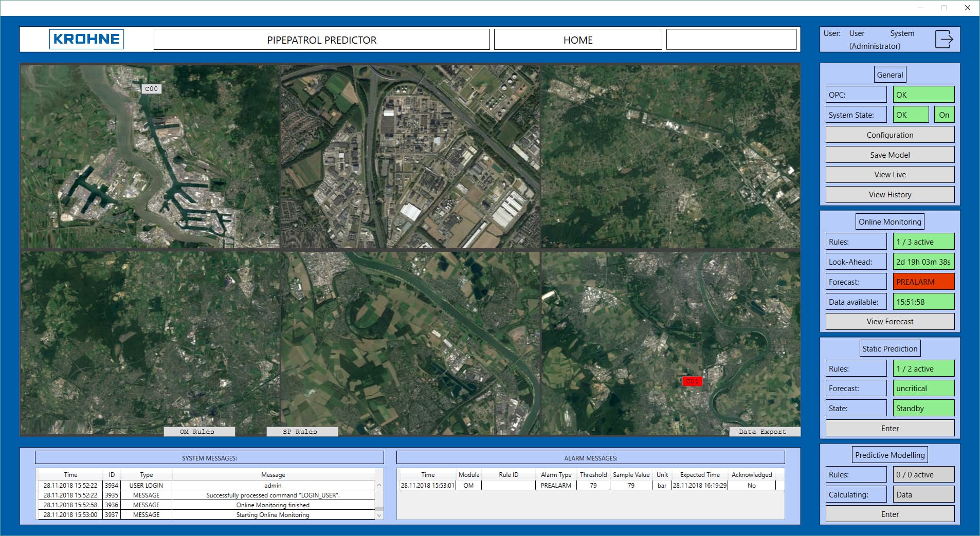Toggle the System State On switch
Screen dimensions: 980x536
click(943, 115)
